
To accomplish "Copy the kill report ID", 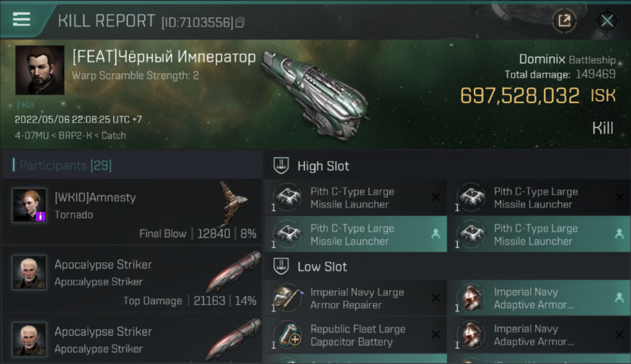I will 240,22.
